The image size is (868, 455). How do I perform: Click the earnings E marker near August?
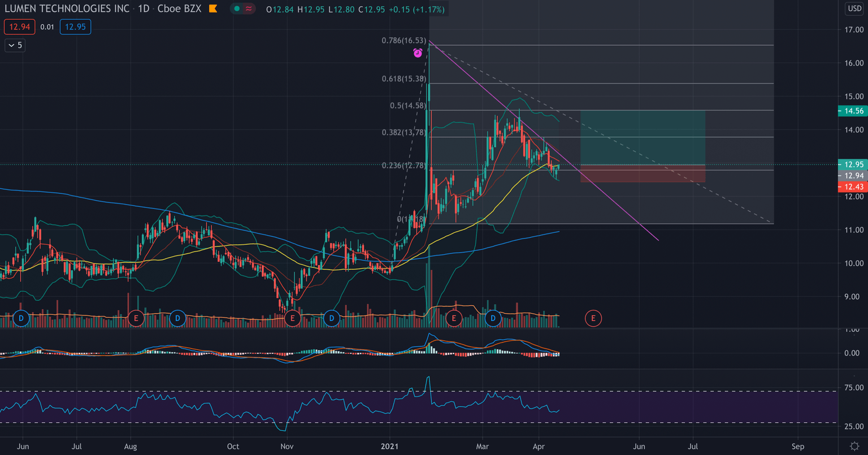[136, 318]
